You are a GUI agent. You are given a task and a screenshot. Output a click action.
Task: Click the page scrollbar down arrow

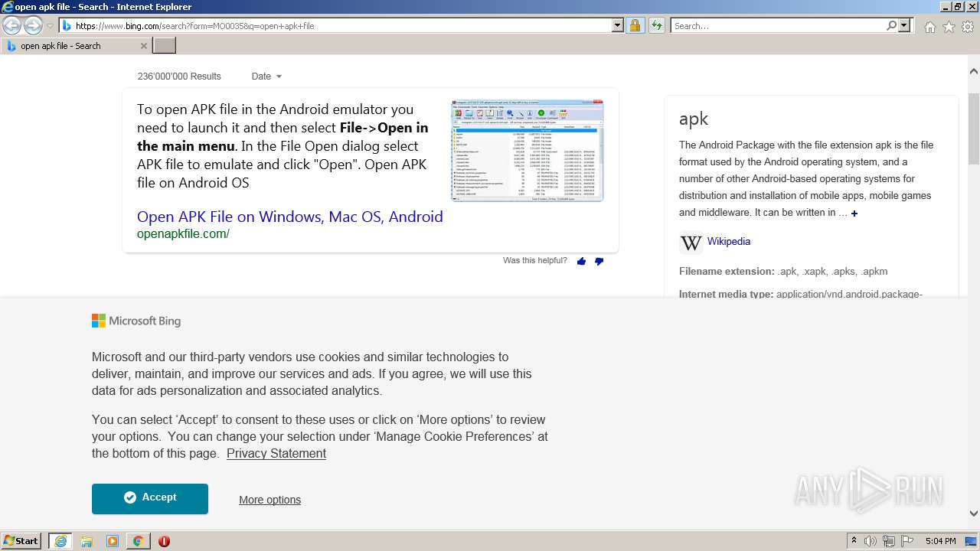coord(973,514)
